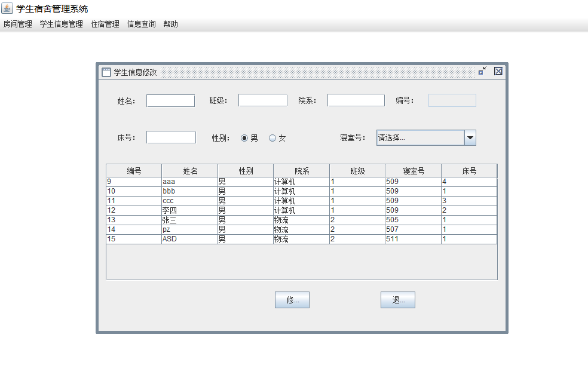Open the 住宿管理 menu
The height and width of the screenshot is (368, 588).
105,24
